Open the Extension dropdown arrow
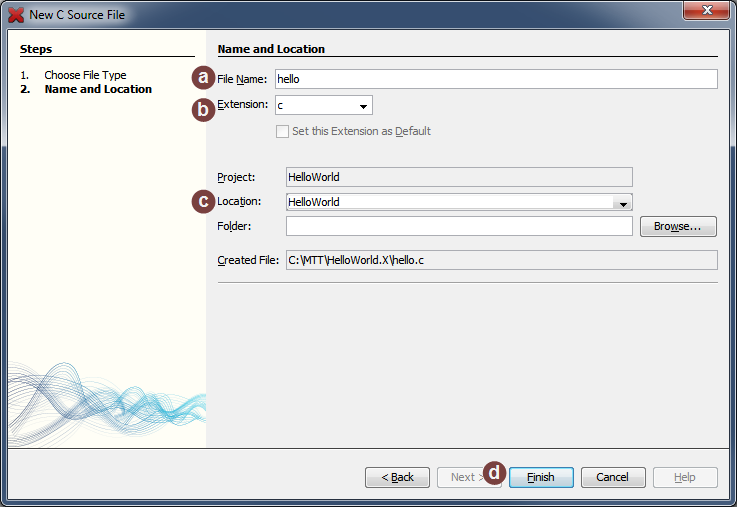The height and width of the screenshot is (507, 737). click(x=363, y=106)
